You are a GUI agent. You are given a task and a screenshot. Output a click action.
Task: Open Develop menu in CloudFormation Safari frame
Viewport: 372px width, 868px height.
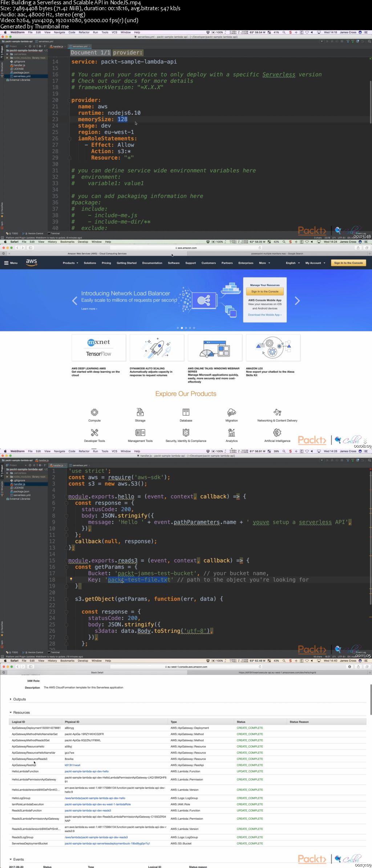pyautogui.click(x=83, y=661)
